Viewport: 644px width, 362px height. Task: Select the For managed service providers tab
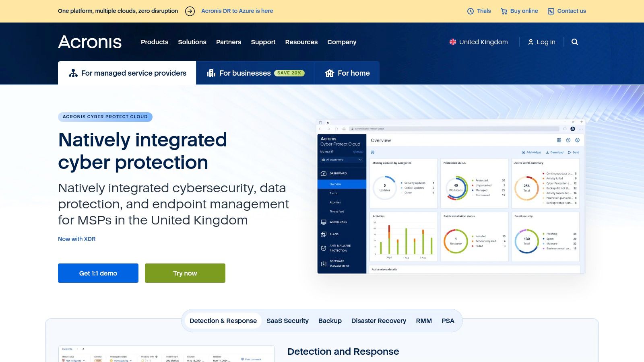coord(127,73)
